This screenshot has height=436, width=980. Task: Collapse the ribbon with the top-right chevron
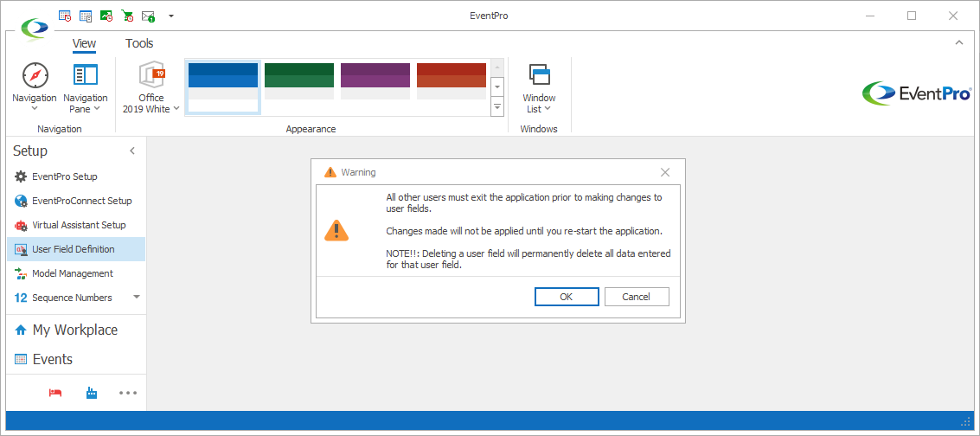pyautogui.click(x=958, y=42)
